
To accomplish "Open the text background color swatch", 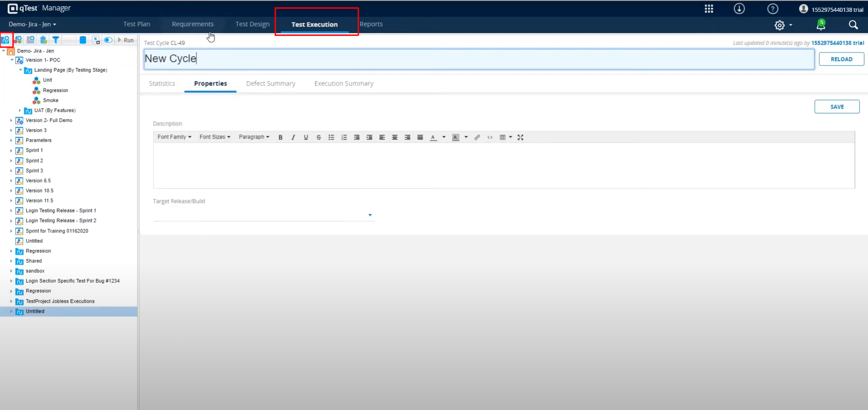I will coord(456,137).
